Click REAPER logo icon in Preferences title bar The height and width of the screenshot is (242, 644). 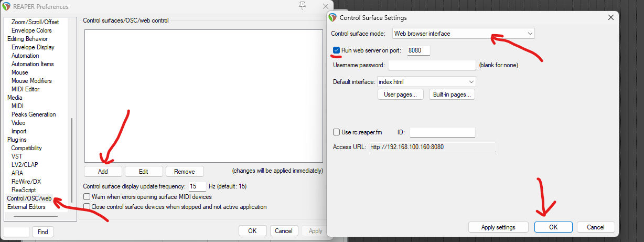pos(6,6)
